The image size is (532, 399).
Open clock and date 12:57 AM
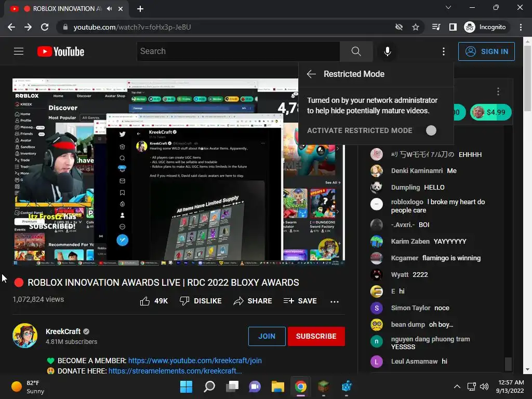point(510,387)
